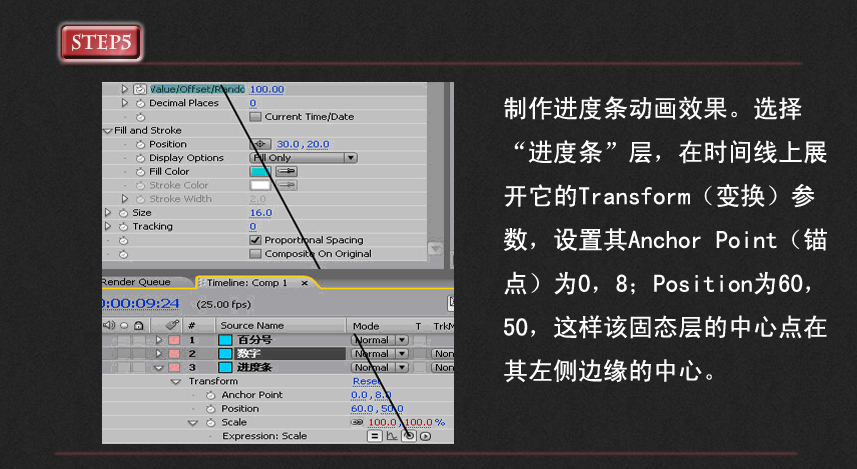Toggle T switch for layer 进度条
The image size is (857, 469).
point(419,367)
